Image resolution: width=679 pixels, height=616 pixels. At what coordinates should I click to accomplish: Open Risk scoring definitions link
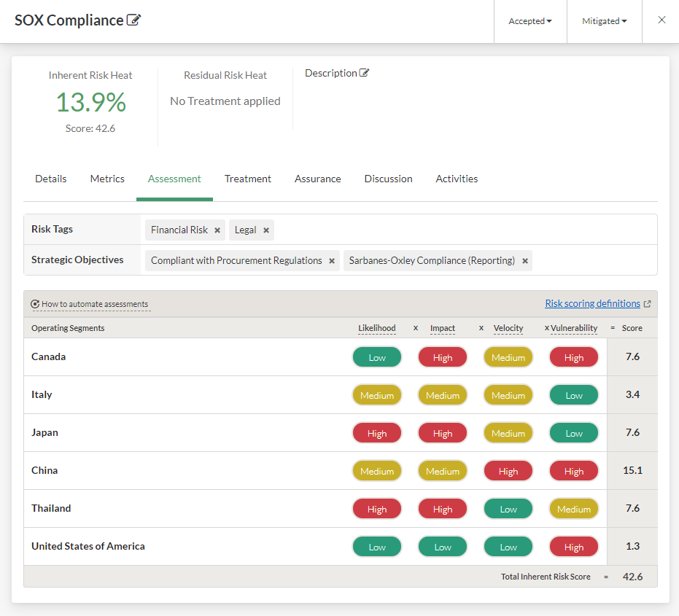(592, 303)
